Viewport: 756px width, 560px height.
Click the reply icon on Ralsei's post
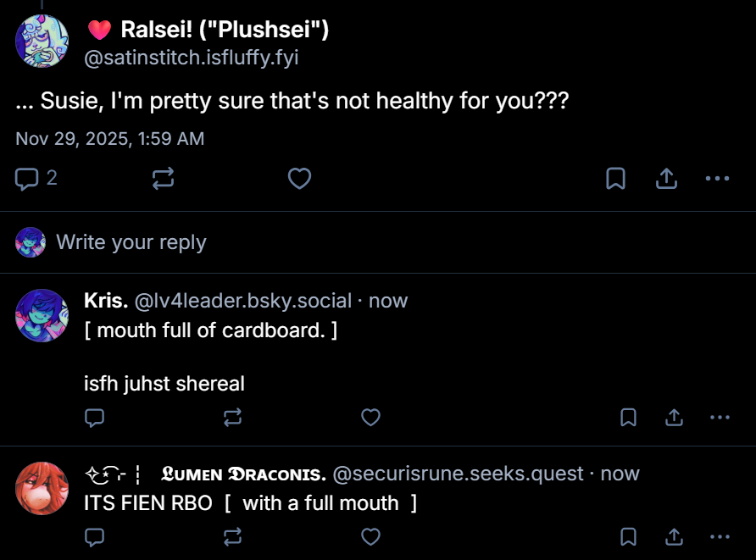[x=28, y=178]
